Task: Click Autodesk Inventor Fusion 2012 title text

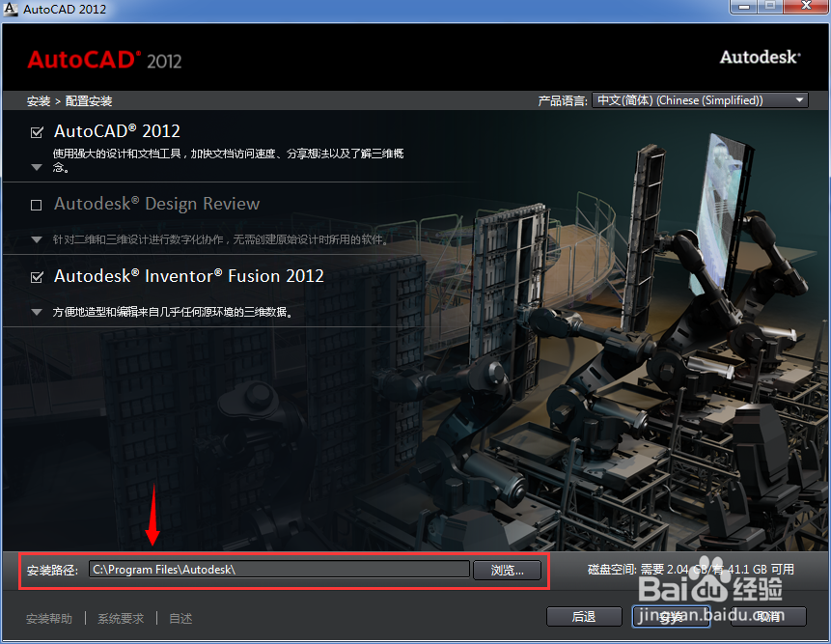Action: coord(188,276)
